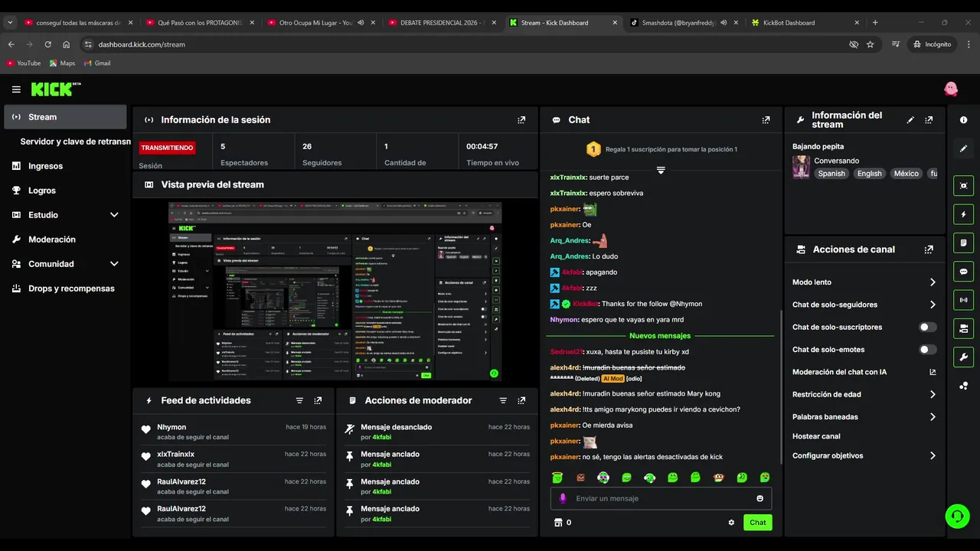The width and height of the screenshot is (980, 551).
Task: Expand Palabras baneadas options
Action: (x=933, y=417)
